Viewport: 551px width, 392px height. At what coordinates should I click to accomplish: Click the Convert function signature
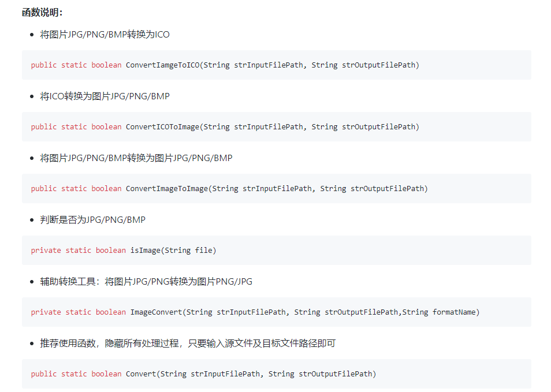(x=202, y=374)
